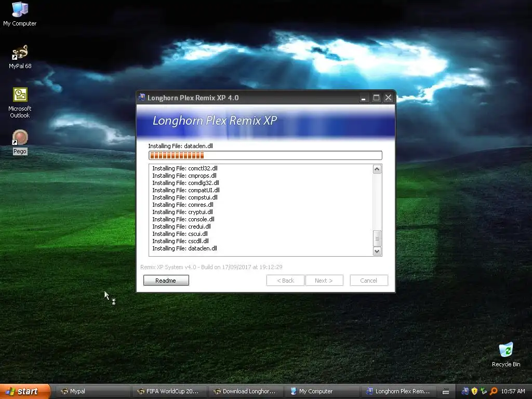Select log line console.dll
Screen dimensions: 532x399
(183, 219)
